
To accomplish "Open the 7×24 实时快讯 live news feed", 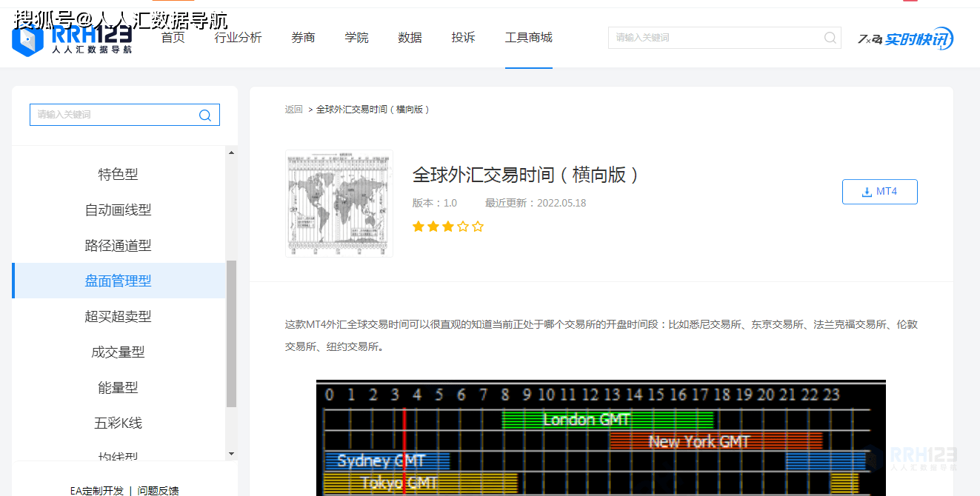I will [x=904, y=38].
